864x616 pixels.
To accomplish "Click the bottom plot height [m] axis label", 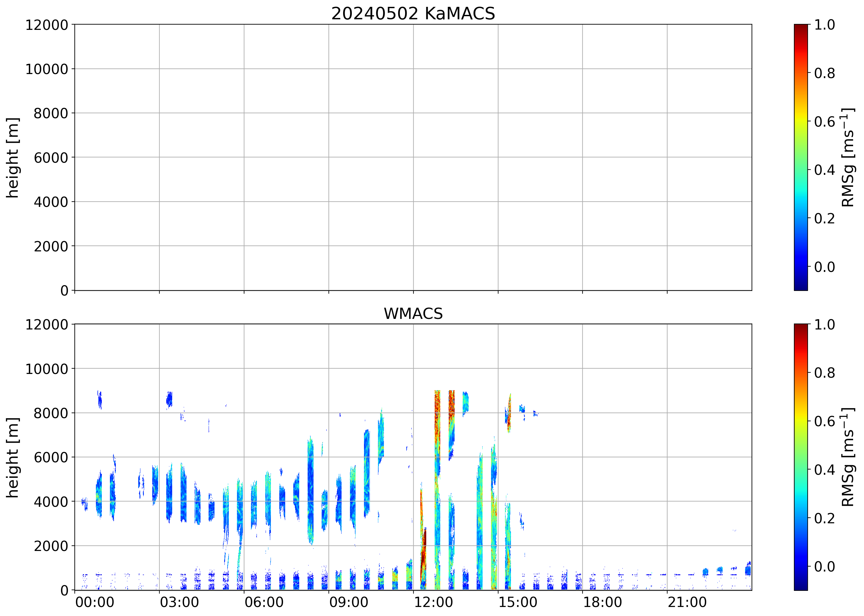I will pyautogui.click(x=12, y=457).
